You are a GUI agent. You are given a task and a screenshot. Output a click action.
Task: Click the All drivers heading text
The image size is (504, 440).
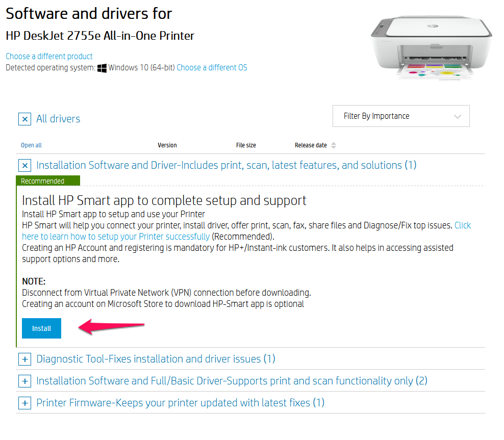58,119
